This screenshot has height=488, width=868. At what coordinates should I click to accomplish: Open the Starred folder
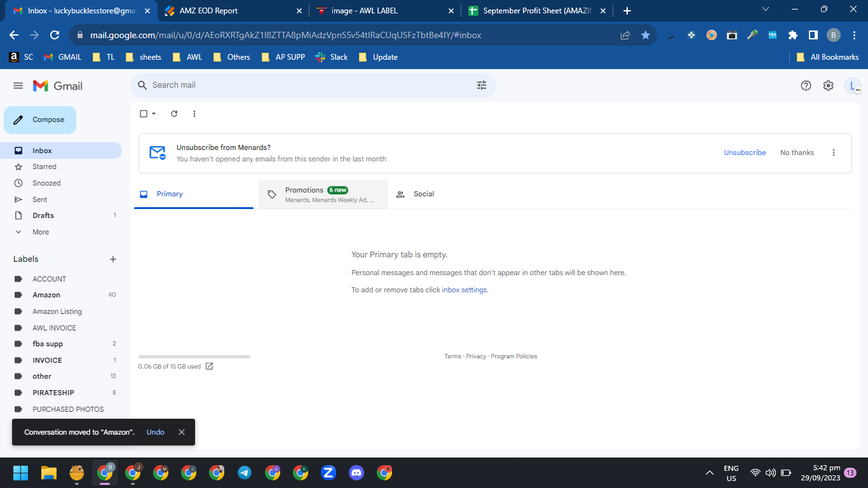pyautogui.click(x=61, y=166)
